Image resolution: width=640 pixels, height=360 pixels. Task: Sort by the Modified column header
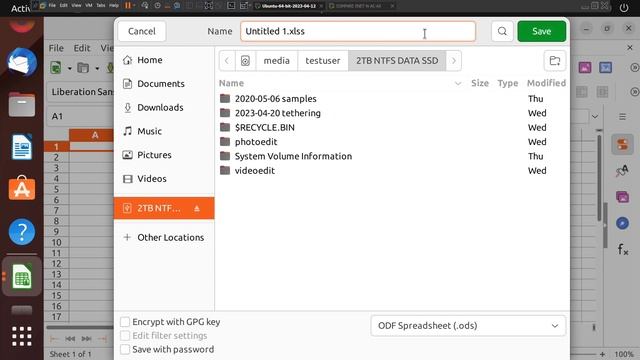[x=546, y=83]
